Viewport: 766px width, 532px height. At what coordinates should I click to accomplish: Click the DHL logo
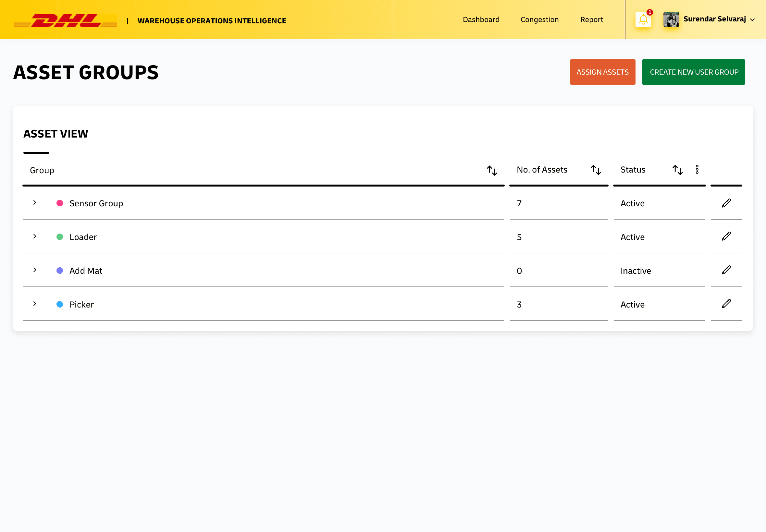(x=65, y=21)
